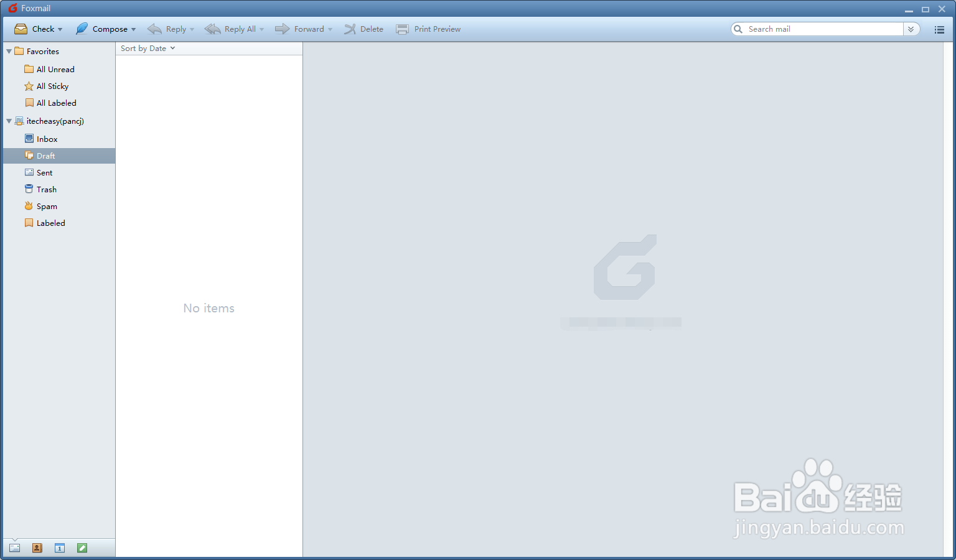
Task: Click the Print Preview label
Action: (438, 29)
